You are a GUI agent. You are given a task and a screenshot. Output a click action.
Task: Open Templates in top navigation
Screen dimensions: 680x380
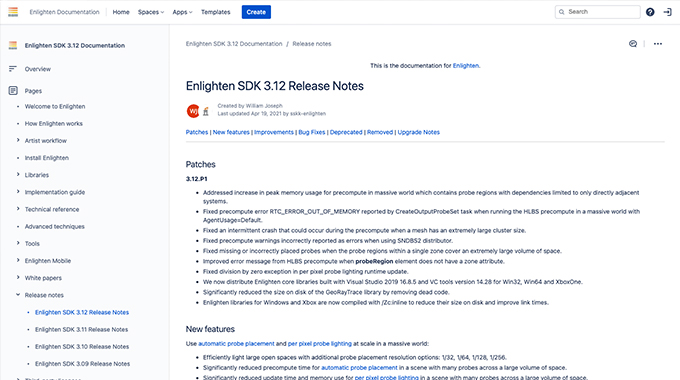(x=216, y=12)
